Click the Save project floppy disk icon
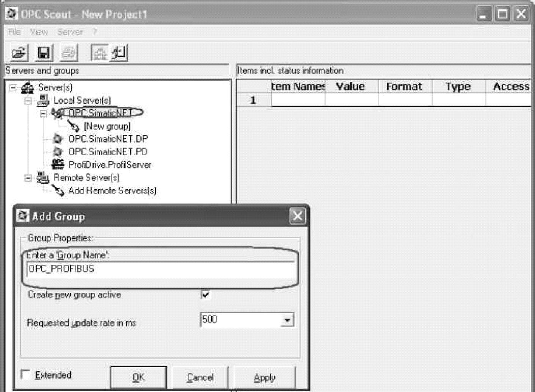The image size is (535, 392). coord(44,52)
